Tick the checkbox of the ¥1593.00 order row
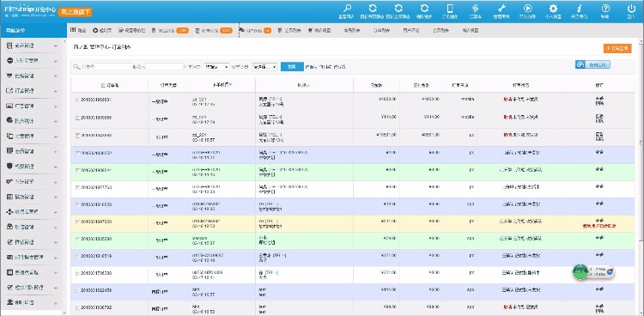Viewport: 644px width, 316px height. pyautogui.click(x=77, y=100)
